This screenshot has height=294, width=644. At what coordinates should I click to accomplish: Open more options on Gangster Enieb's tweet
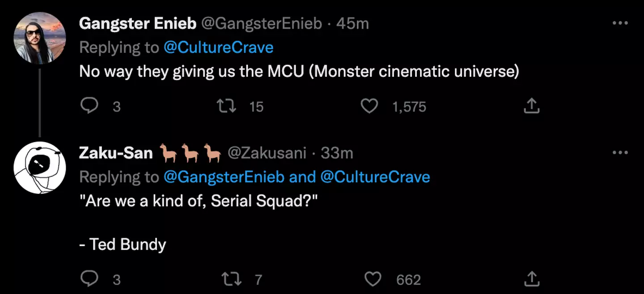[x=620, y=24]
